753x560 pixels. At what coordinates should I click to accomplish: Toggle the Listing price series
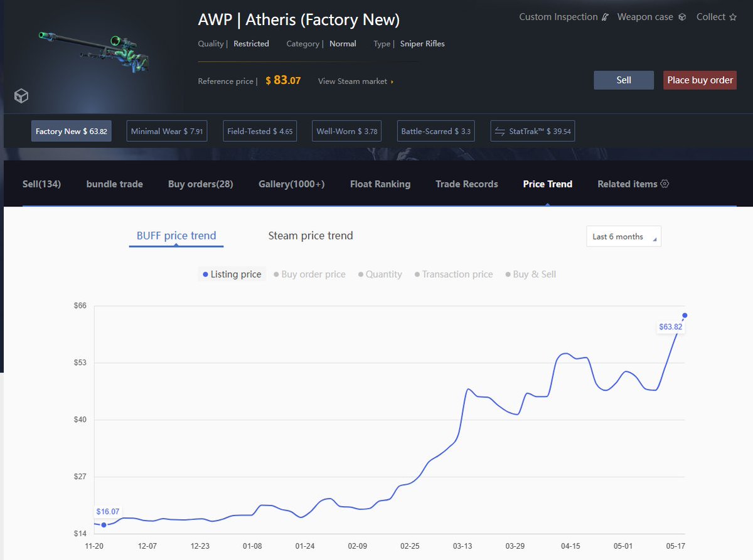232,274
